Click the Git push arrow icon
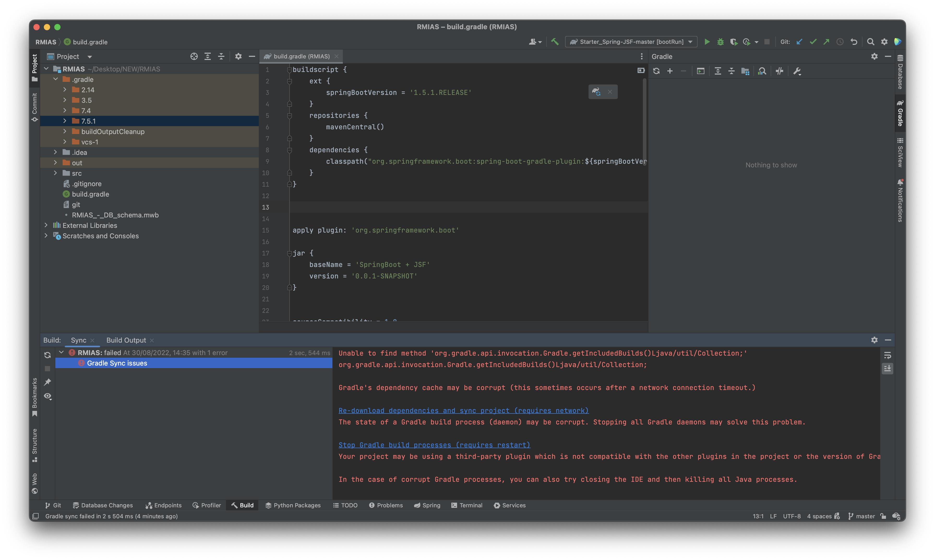 826,42
